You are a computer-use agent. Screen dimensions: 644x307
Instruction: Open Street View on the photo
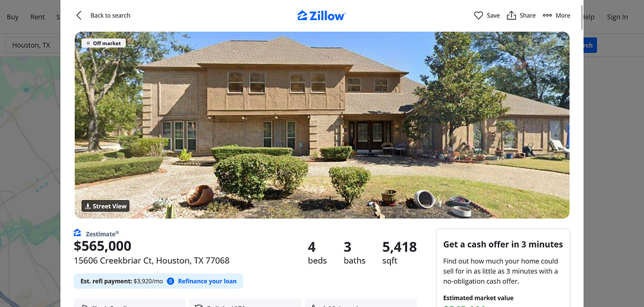tap(106, 206)
